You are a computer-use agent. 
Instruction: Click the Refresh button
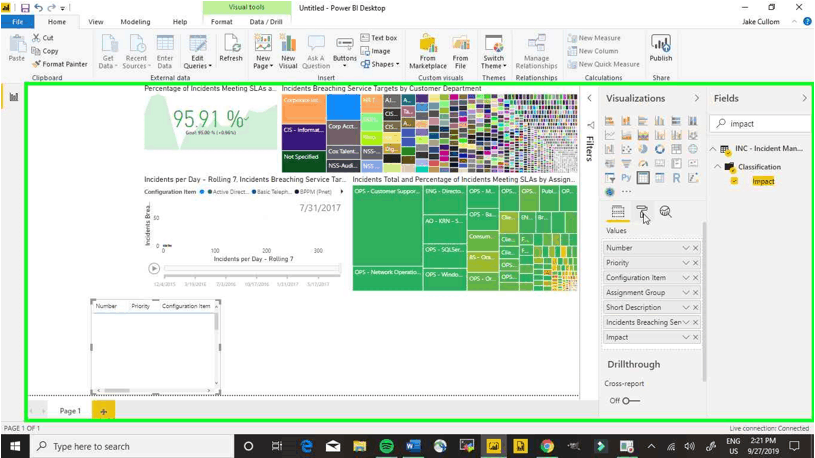click(x=231, y=48)
